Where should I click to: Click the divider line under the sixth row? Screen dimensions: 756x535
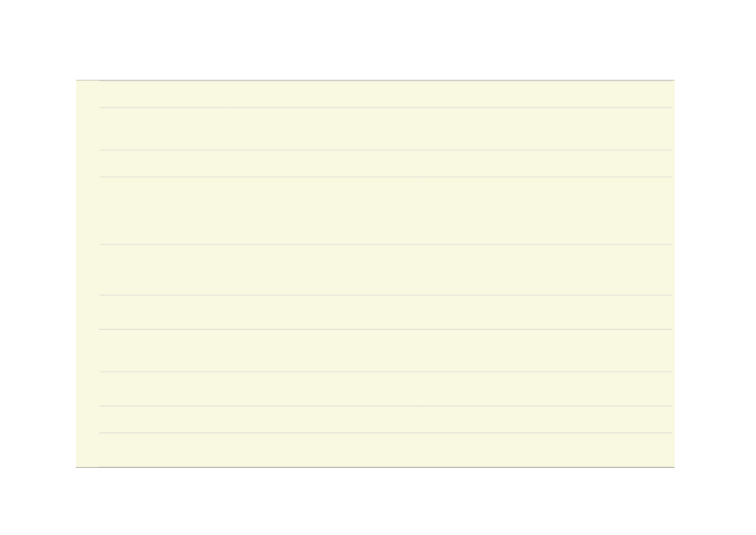click(385, 329)
